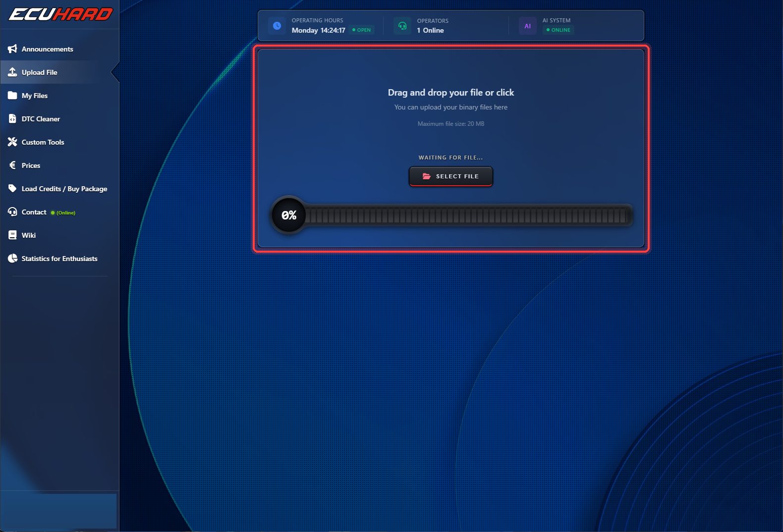This screenshot has height=532, width=783.
Task: Click 'You can upload your binary files here'
Action: click(x=451, y=107)
